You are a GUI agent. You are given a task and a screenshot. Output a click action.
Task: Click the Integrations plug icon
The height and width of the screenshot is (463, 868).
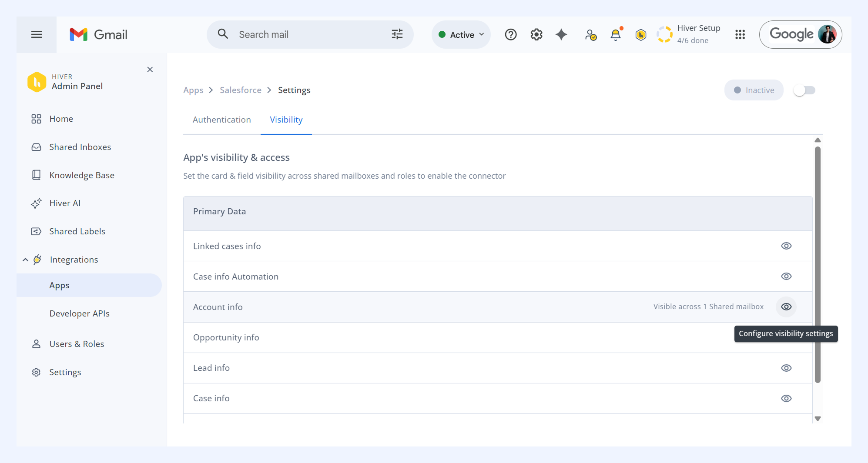click(38, 260)
